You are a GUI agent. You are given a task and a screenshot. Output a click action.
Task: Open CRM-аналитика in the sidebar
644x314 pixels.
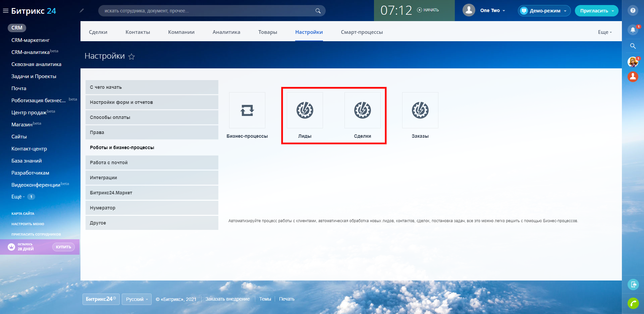[31, 52]
